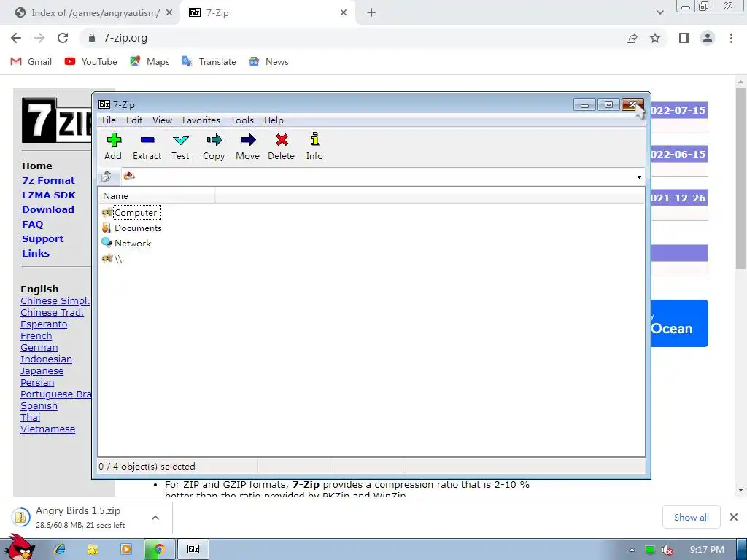
Task: Open a new browser tab
Action: tap(371, 13)
